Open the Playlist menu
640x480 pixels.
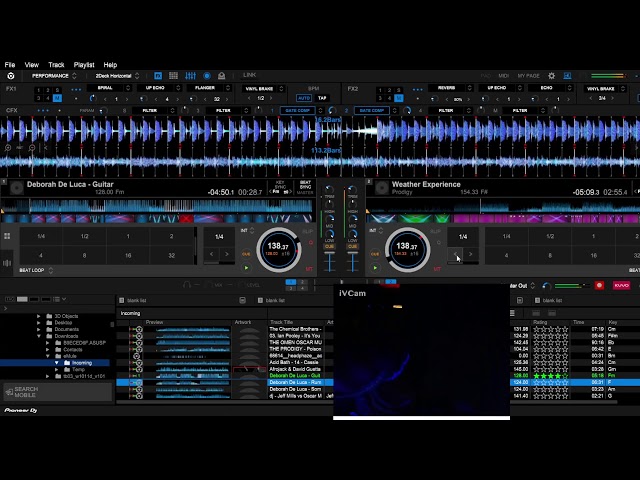click(x=84, y=64)
